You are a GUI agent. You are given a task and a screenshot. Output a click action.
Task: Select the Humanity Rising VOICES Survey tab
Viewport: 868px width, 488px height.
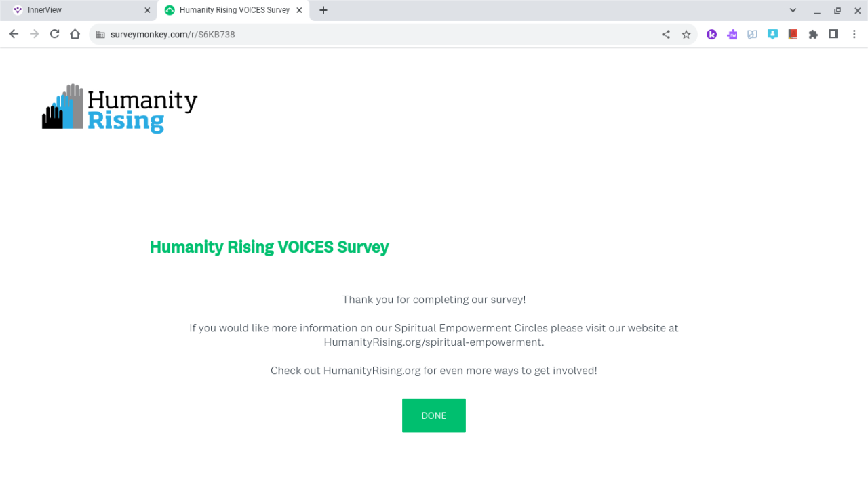click(231, 10)
